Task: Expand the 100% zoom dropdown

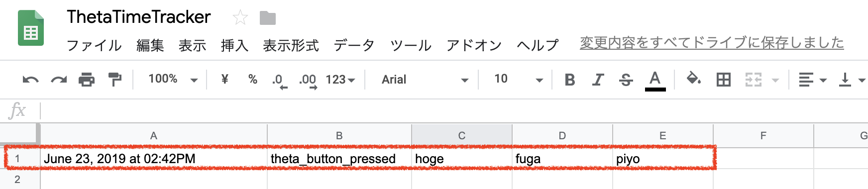Action: [173, 79]
